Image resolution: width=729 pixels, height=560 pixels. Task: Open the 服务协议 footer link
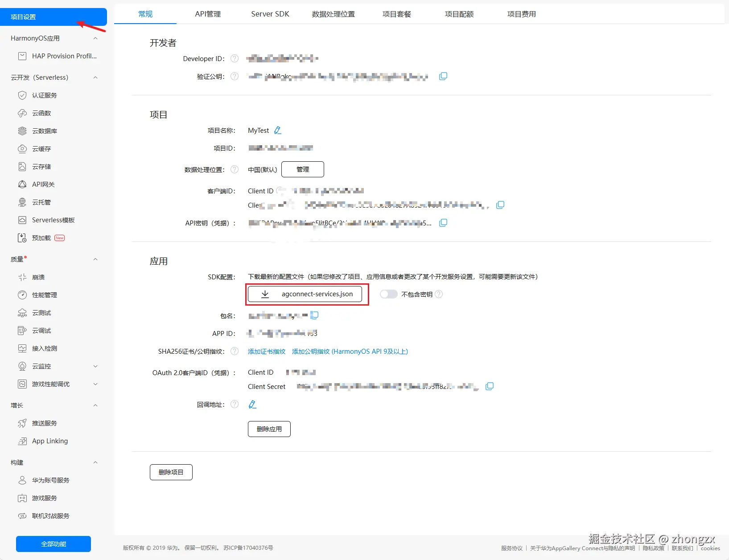(512, 548)
